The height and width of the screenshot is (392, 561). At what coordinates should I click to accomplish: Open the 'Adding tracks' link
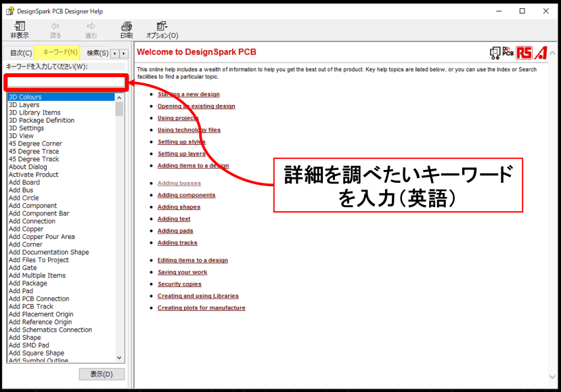tap(177, 243)
